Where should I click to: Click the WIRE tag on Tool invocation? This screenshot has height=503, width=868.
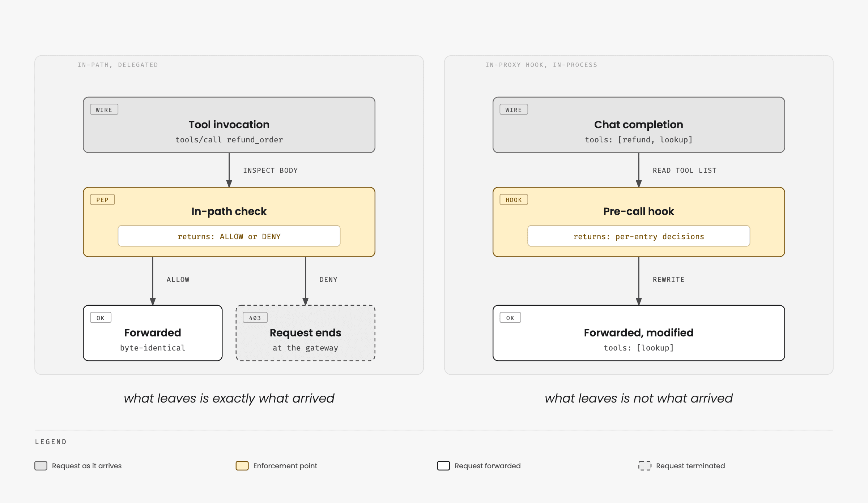[104, 109]
